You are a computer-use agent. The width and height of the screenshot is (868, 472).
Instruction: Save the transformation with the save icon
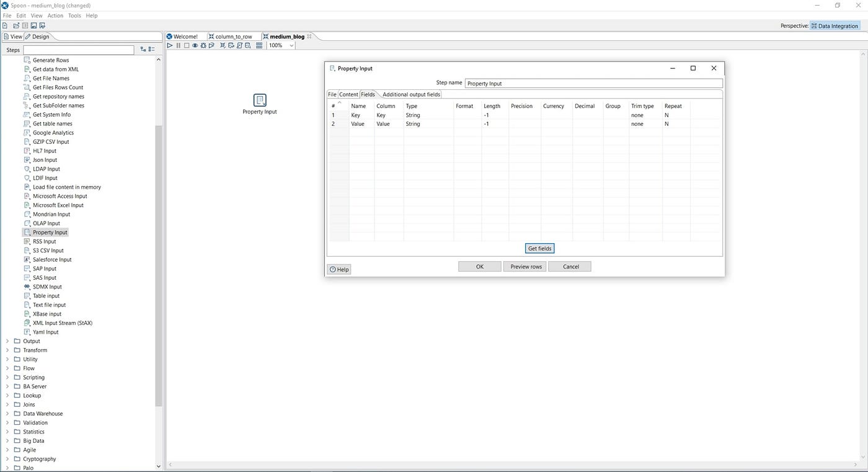click(x=33, y=25)
